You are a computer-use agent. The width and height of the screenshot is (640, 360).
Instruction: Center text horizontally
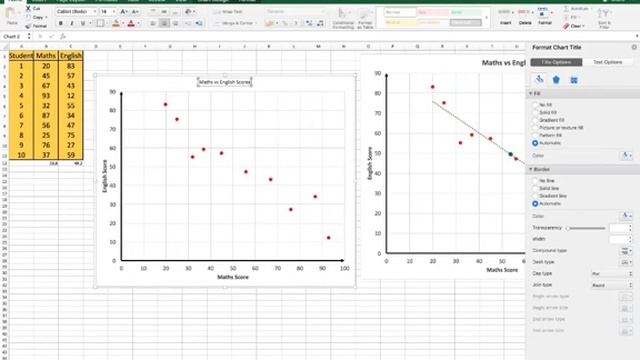click(x=164, y=24)
